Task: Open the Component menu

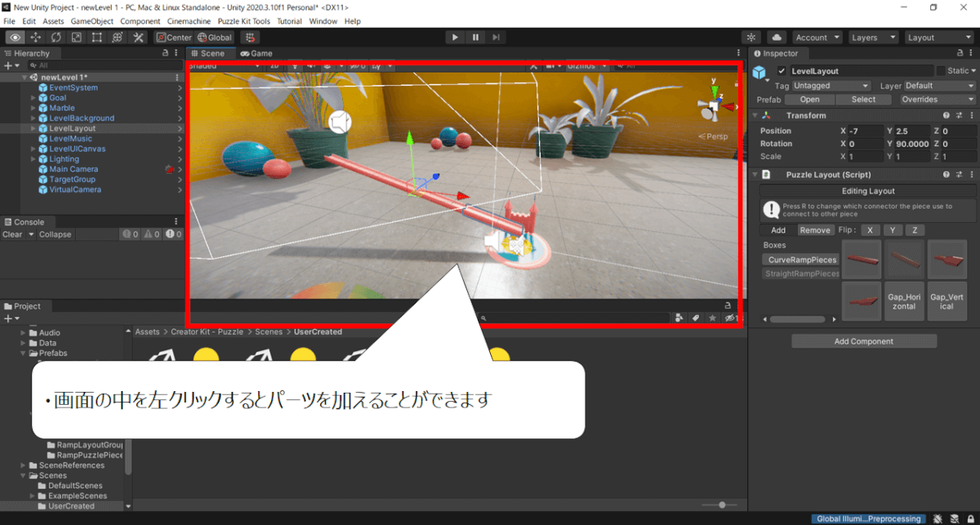Action: click(140, 21)
